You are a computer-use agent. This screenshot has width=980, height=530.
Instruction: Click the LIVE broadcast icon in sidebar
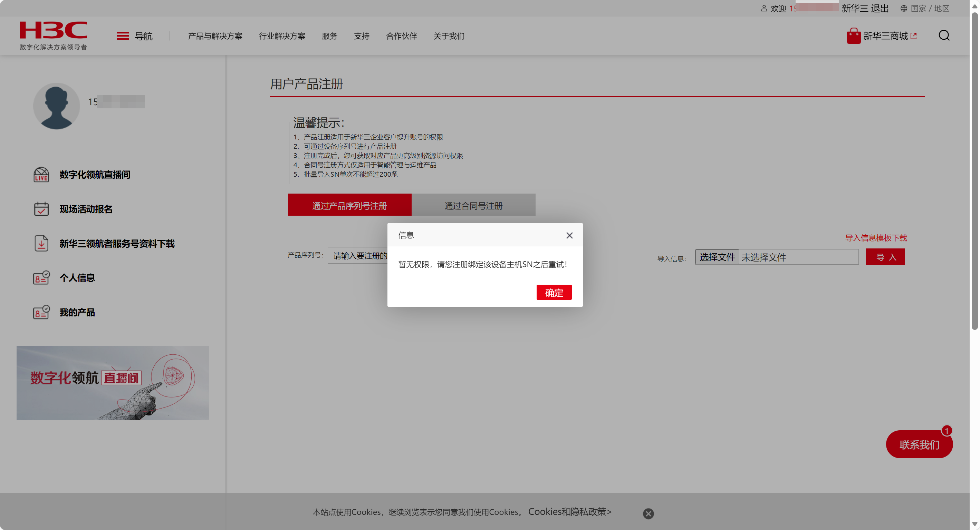tap(41, 175)
